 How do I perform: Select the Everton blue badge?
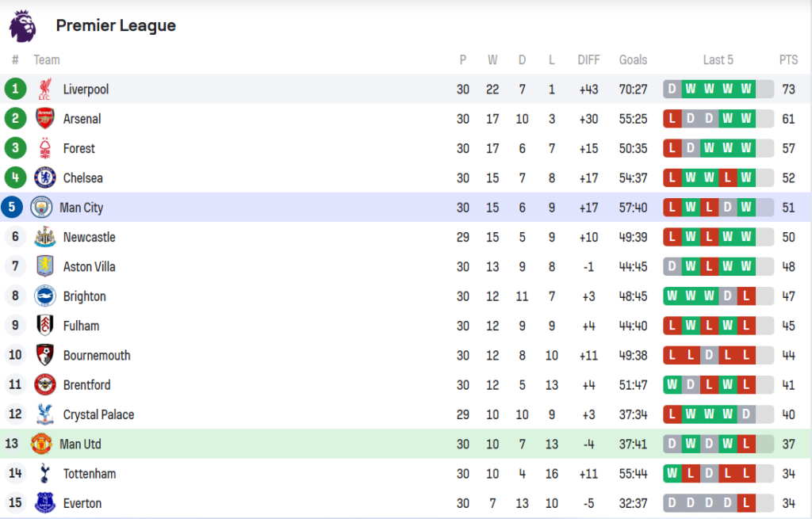tap(45, 502)
